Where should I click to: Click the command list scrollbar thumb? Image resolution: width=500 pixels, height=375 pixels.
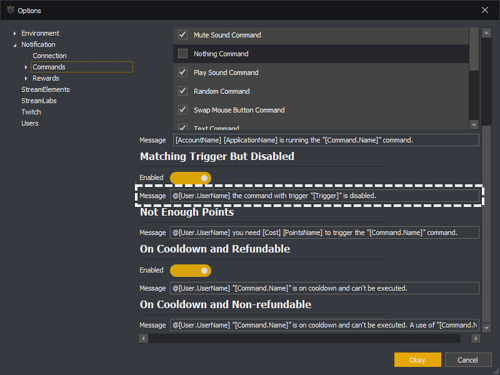pyautogui.click(x=474, y=49)
